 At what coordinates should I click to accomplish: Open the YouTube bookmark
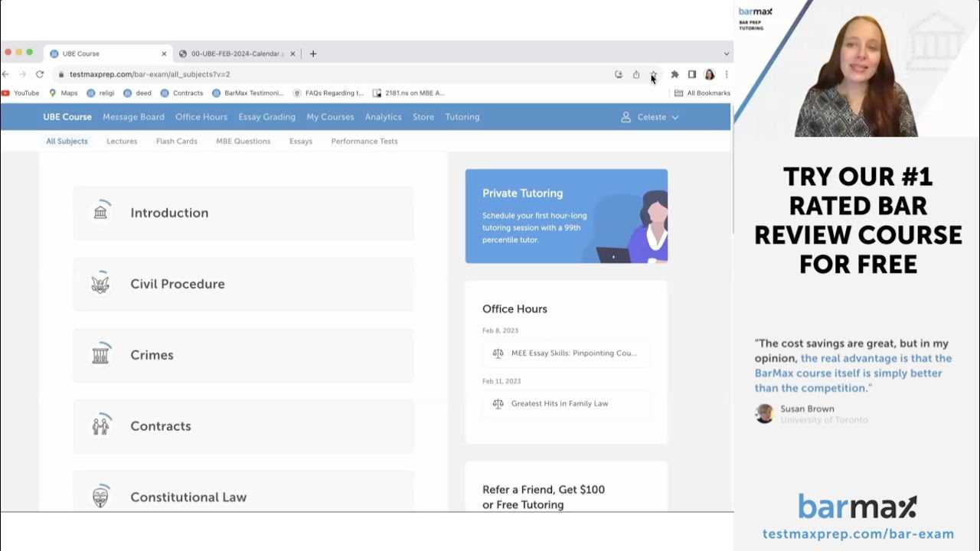coord(21,93)
